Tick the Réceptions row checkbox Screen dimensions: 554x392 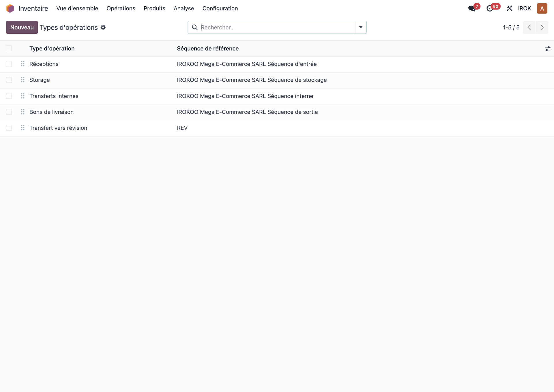pos(9,64)
